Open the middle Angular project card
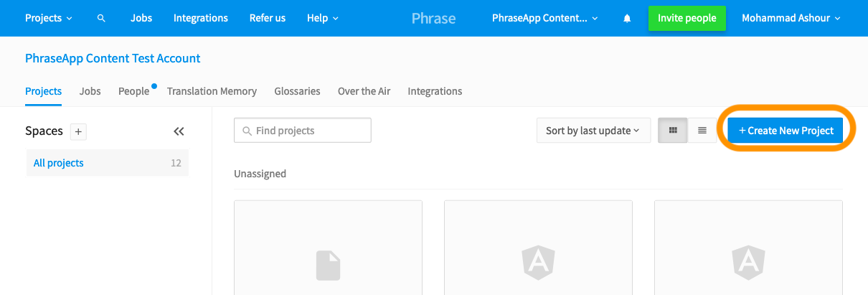Screen dimensions: 868x295 538,248
